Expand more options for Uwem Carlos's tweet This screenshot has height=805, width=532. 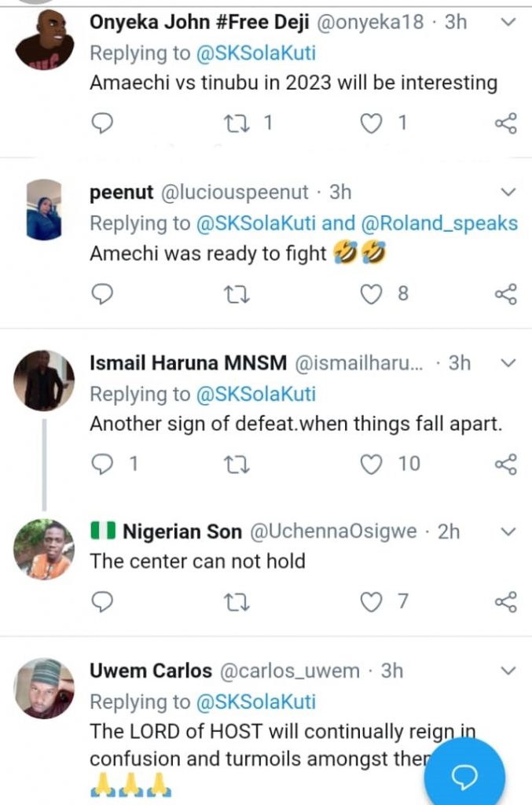(x=508, y=671)
